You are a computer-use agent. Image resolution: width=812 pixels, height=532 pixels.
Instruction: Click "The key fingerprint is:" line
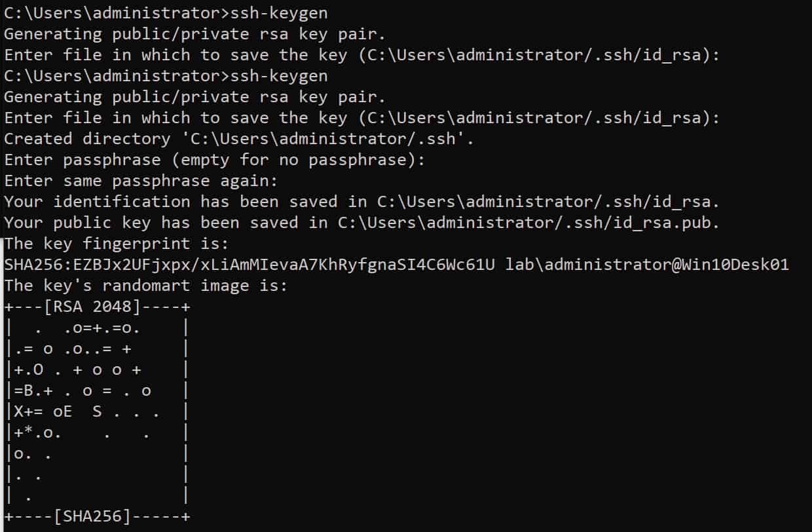coord(116,244)
